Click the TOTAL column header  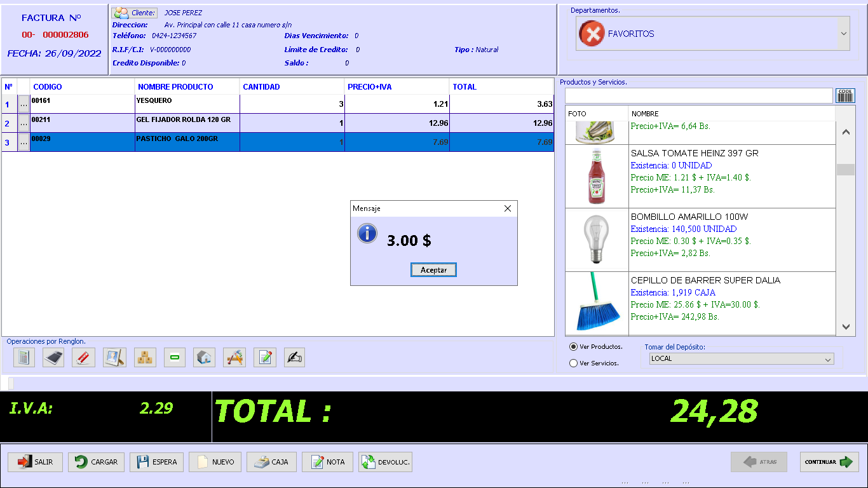coord(502,86)
